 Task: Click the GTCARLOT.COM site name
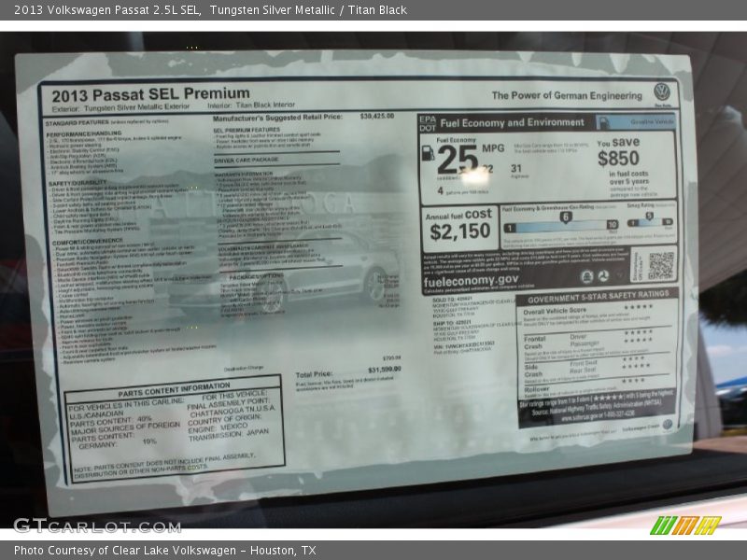click(x=97, y=525)
